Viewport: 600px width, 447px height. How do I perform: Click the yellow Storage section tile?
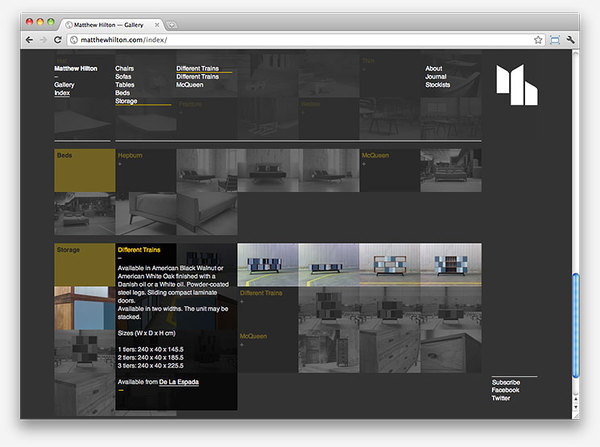(85, 264)
